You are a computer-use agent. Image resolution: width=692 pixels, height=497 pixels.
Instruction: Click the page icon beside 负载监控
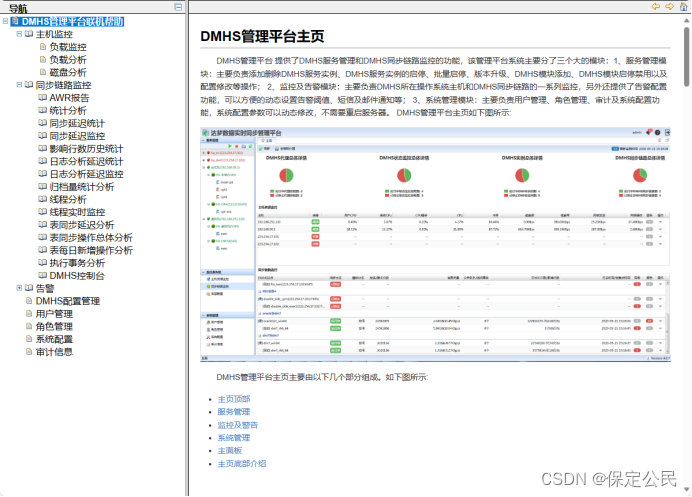click(x=43, y=46)
